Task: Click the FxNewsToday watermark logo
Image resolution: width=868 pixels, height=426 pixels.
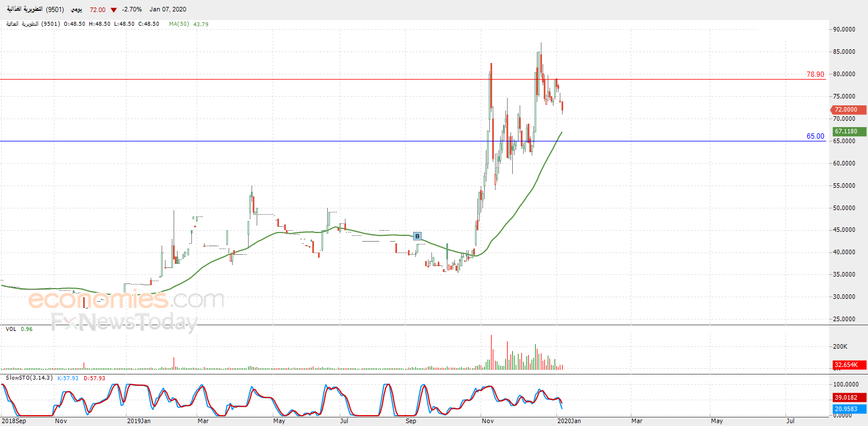Action: click(x=124, y=322)
